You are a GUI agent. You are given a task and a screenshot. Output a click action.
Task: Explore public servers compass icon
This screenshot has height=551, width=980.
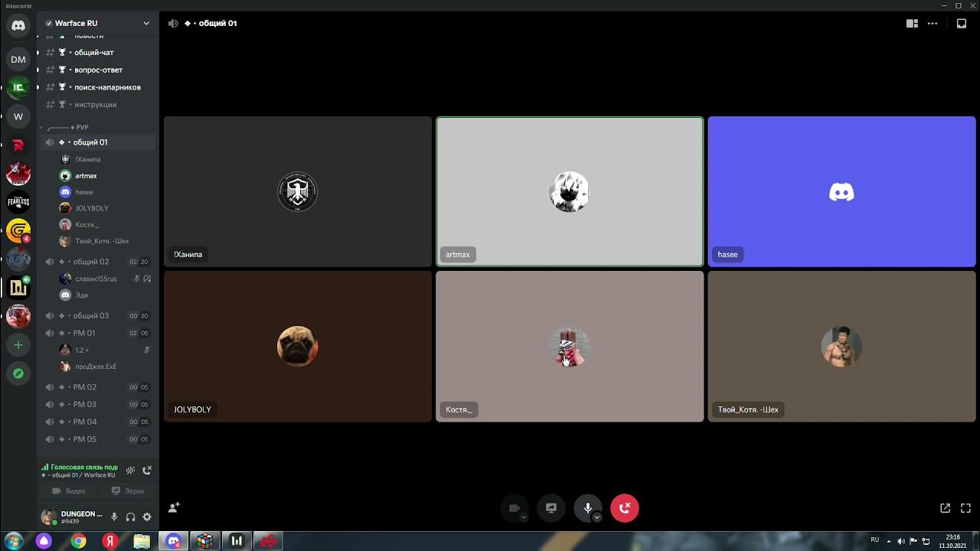[x=18, y=373]
